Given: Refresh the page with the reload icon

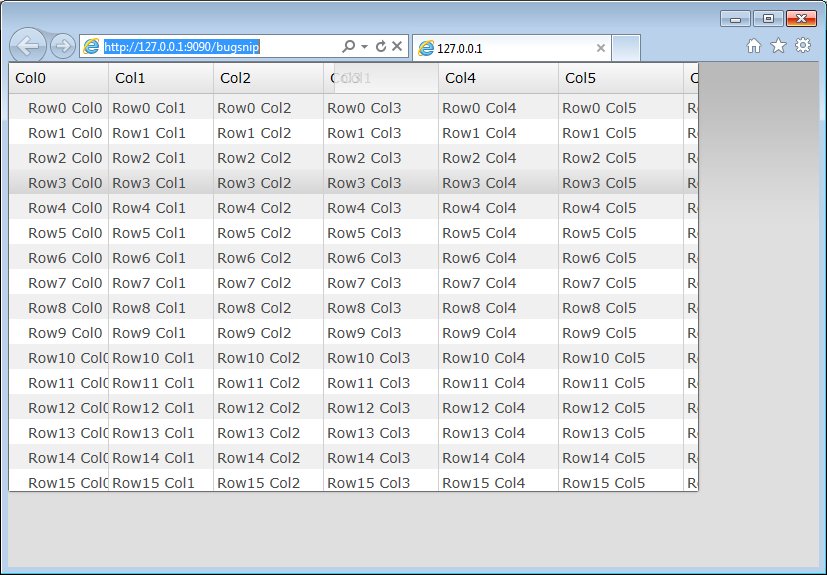Looking at the screenshot, I should 381,46.
